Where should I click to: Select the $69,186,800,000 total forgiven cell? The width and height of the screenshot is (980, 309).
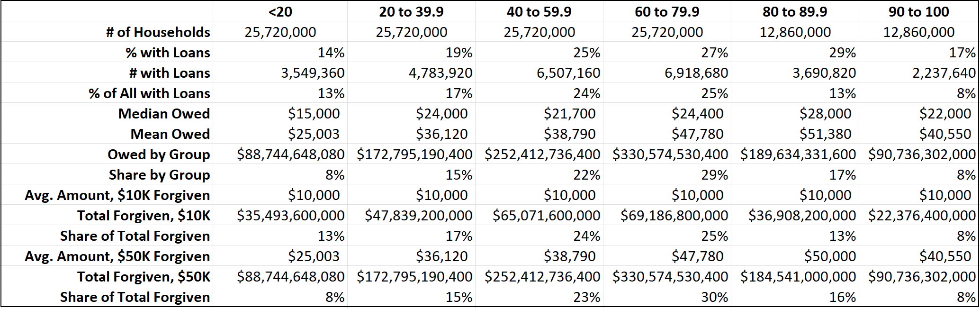pos(674,216)
